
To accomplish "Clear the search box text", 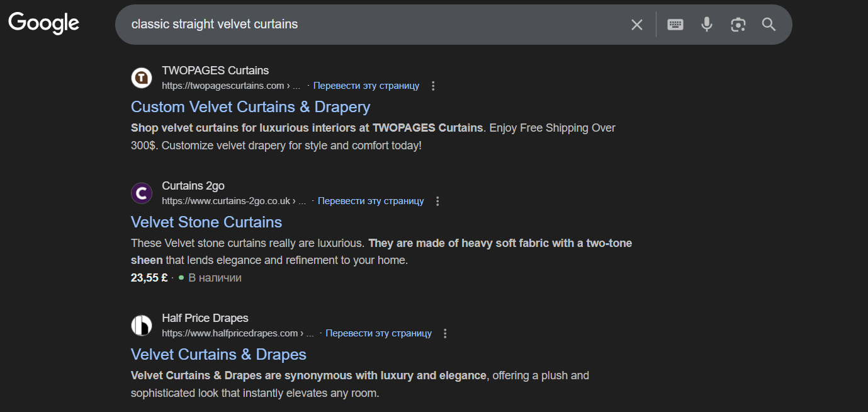I will [637, 25].
